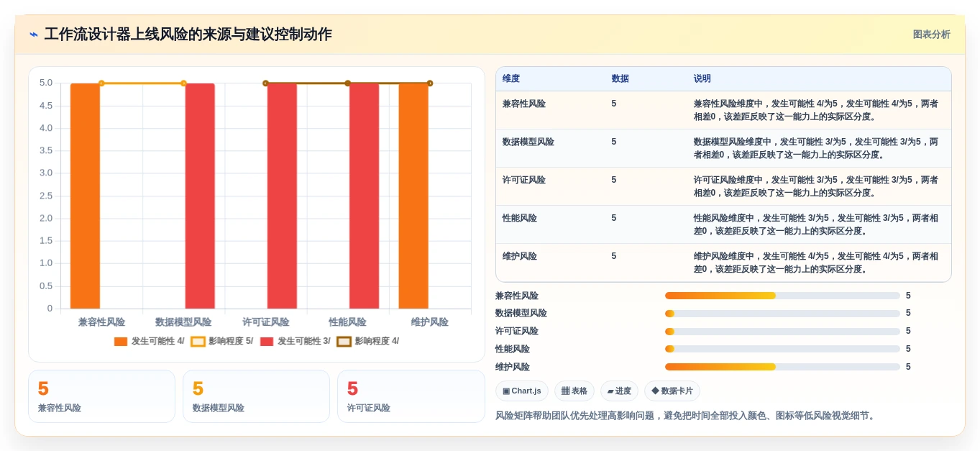Open the 兼容性风险 summary card
The width and height of the screenshot is (980, 451).
click(x=101, y=396)
